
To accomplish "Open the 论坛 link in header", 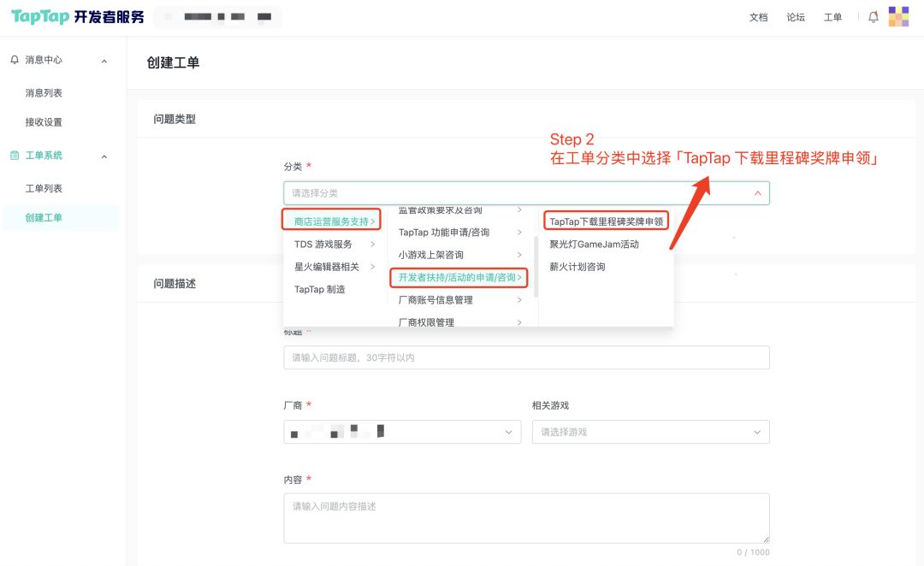I will (x=796, y=17).
